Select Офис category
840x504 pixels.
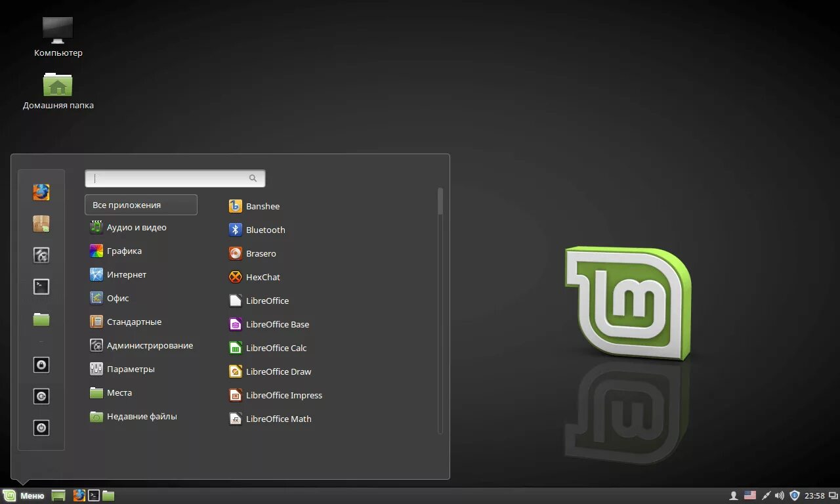click(x=110, y=298)
